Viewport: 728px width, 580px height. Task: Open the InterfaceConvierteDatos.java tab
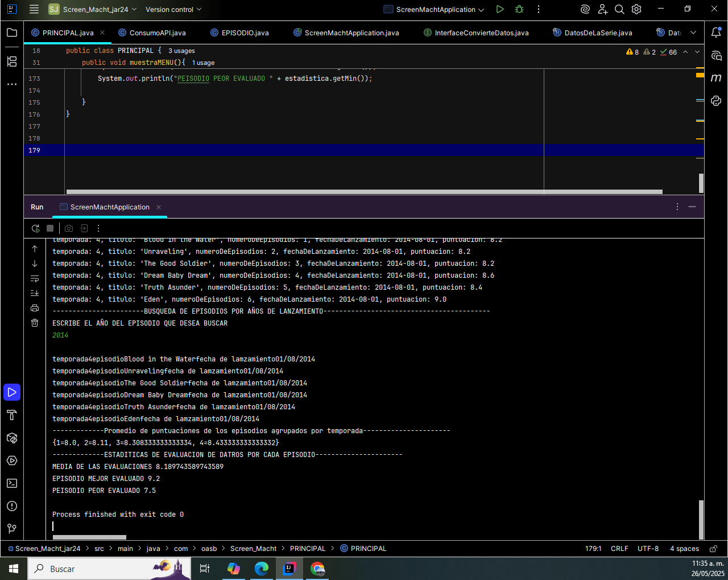click(x=476, y=33)
